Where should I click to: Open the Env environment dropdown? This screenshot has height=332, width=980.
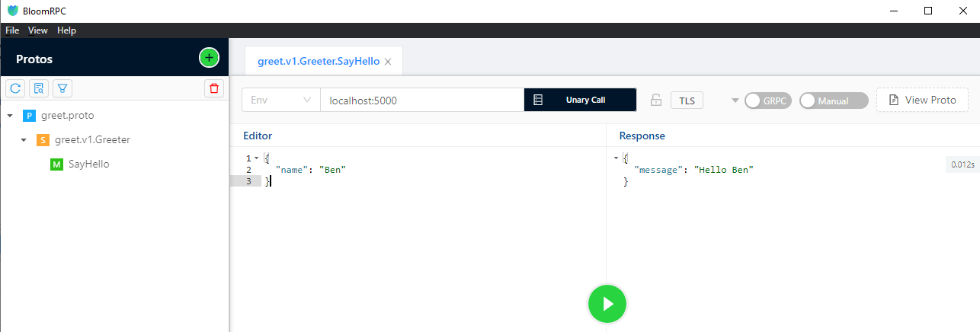click(281, 100)
